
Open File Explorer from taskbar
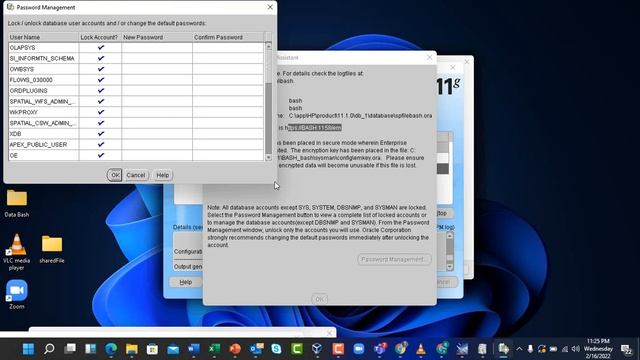[x=132, y=349]
